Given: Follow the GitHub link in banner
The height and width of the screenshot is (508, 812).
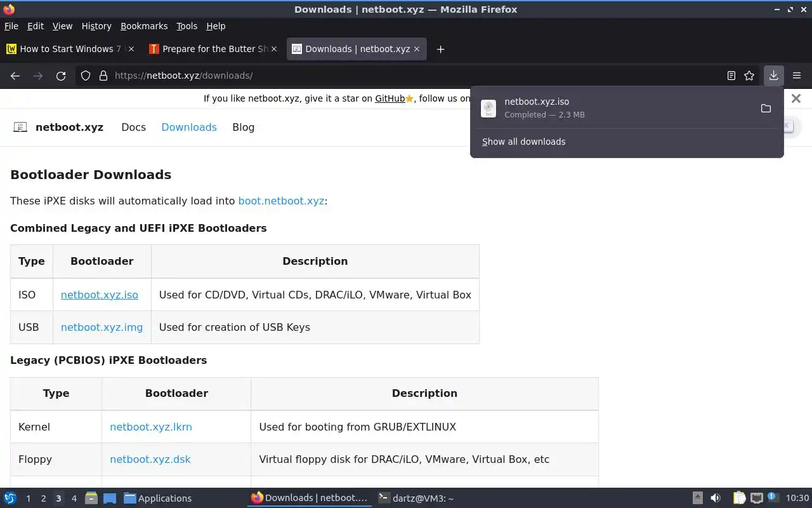Looking at the screenshot, I should tap(390, 98).
